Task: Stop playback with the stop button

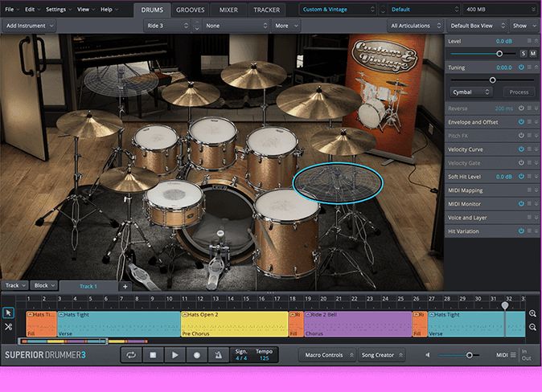Action: pos(153,355)
